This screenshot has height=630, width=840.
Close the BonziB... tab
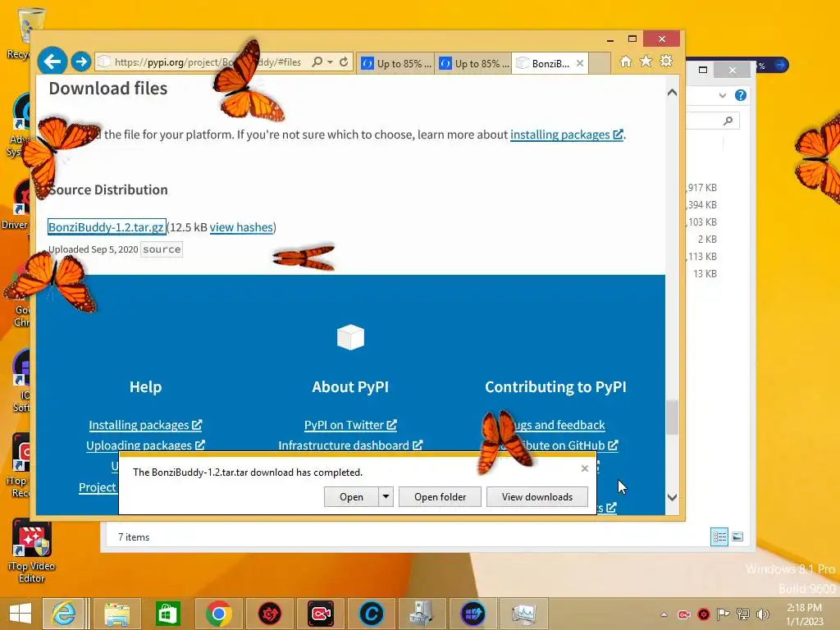pyautogui.click(x=580, y=63)
